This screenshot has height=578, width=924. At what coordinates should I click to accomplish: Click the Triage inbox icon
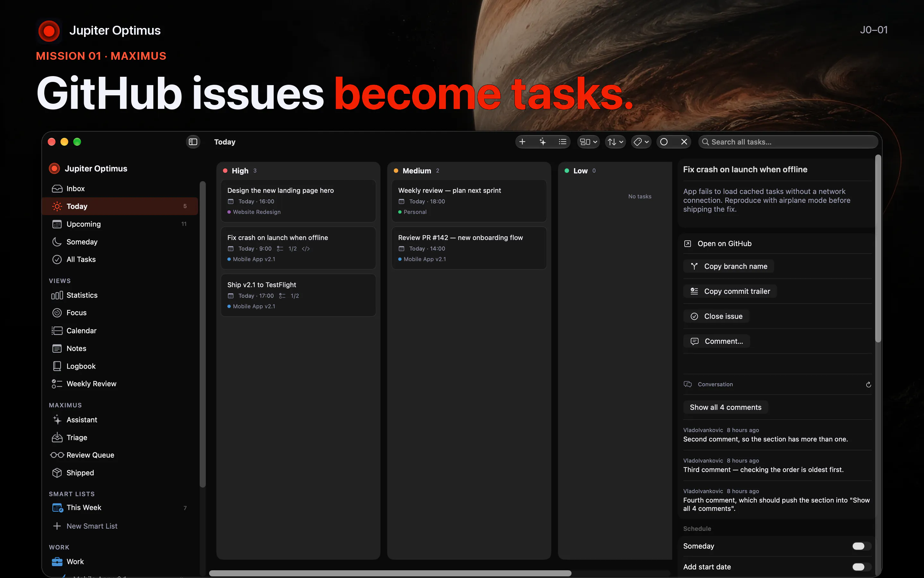(57, 437)
